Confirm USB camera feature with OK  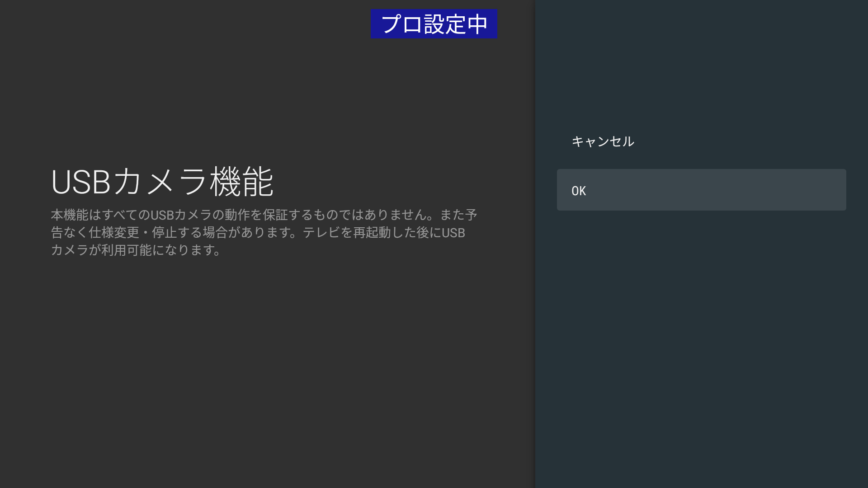coord(701,190)
